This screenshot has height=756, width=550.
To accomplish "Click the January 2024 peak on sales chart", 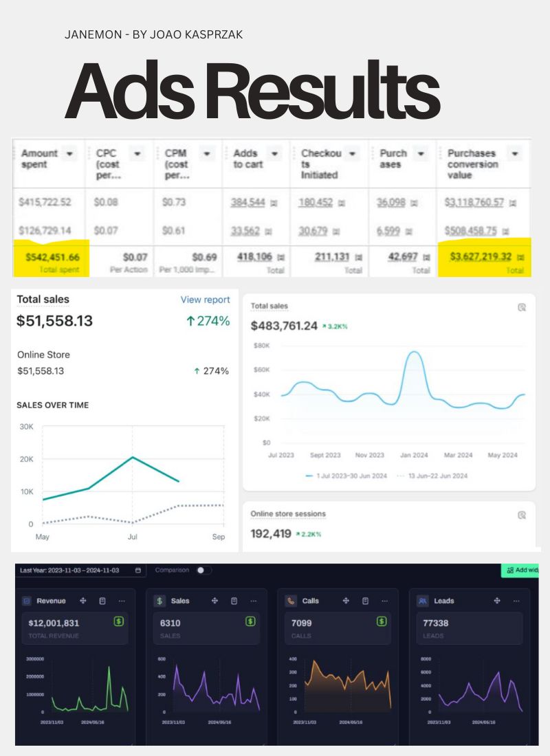I will [414, 352].
